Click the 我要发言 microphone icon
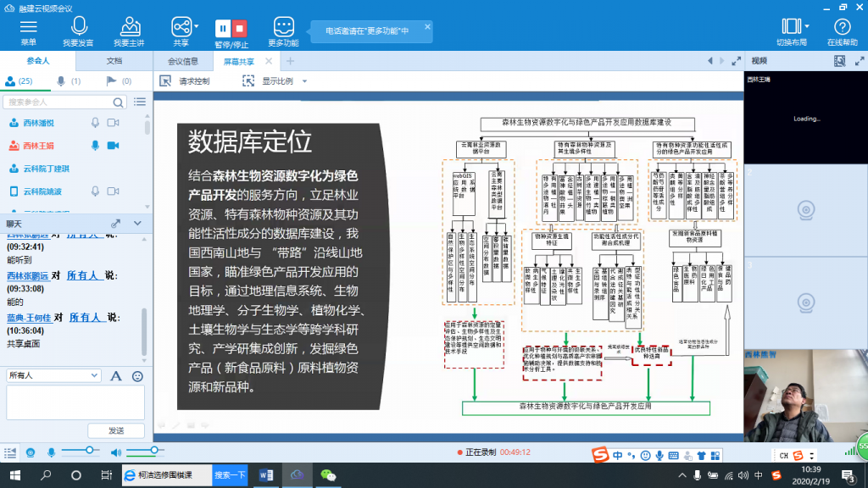 click(x=78, y=26)
